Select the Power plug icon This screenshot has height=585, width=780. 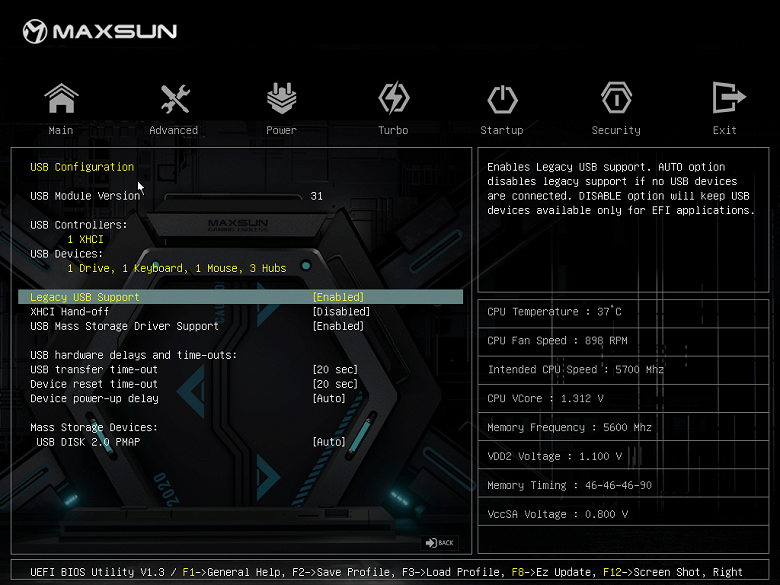click(x=282, y=98)
